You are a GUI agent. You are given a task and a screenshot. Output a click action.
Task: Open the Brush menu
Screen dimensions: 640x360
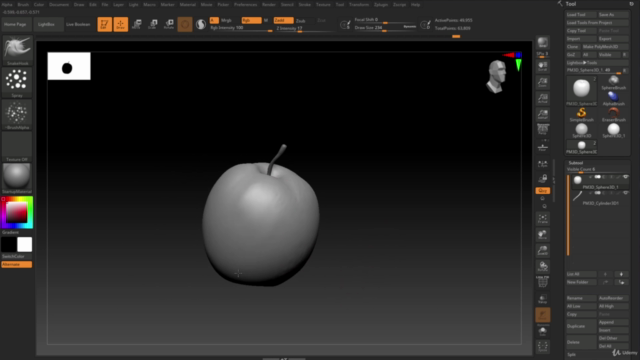(x=23, y=4)
